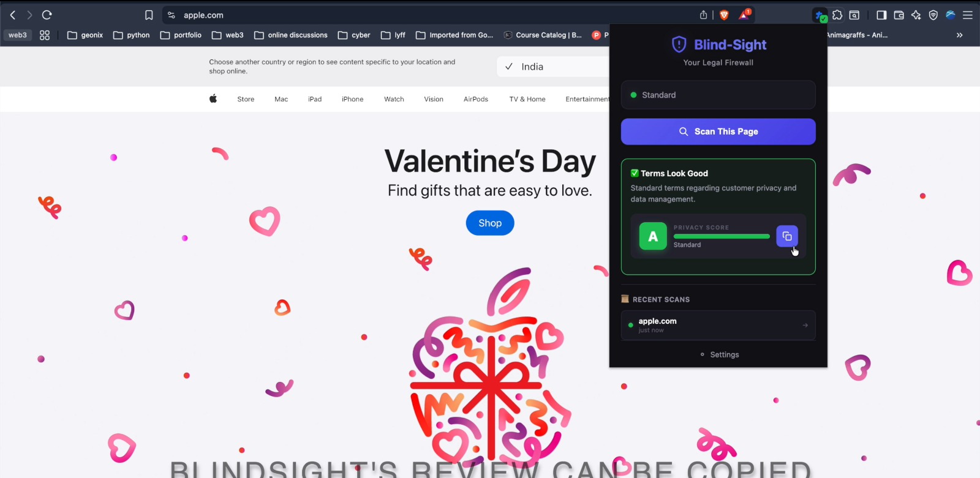Click the blue Shop button

(x=490, y=223)
